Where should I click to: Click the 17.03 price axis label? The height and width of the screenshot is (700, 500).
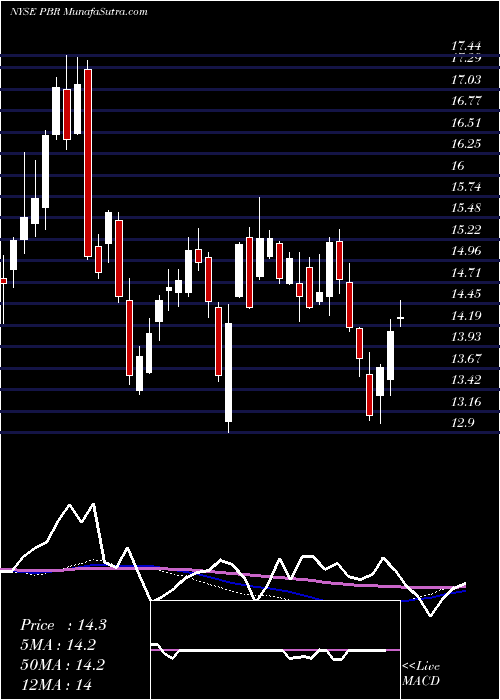pyautogui.click(x=466, y=80)
